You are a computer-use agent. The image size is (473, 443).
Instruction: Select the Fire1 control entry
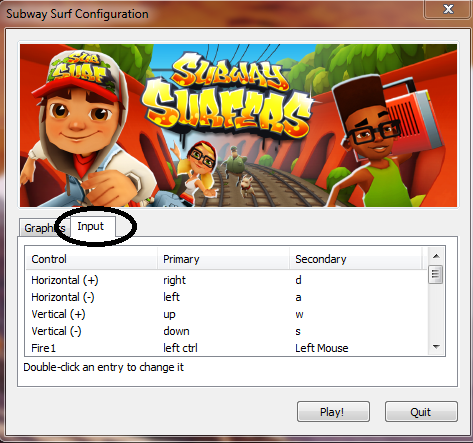pyautogui.click(x=43, y=348)
